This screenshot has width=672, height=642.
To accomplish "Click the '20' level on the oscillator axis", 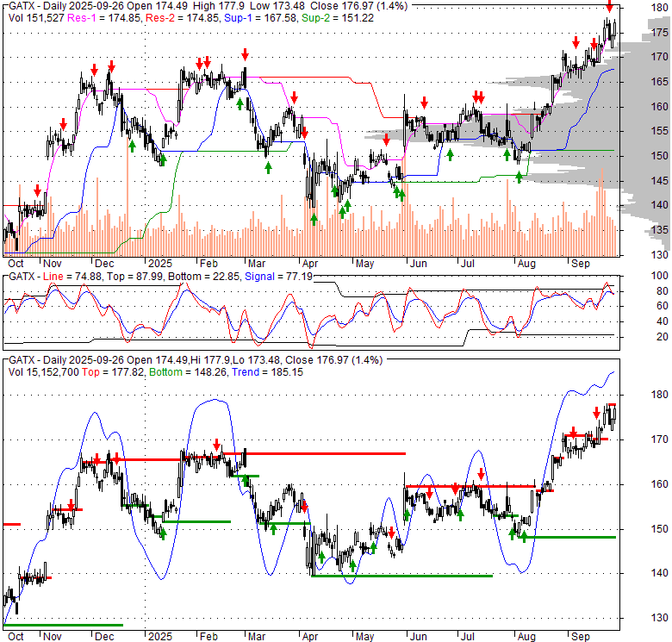I will pyautogui.click(x=663, y=337).
